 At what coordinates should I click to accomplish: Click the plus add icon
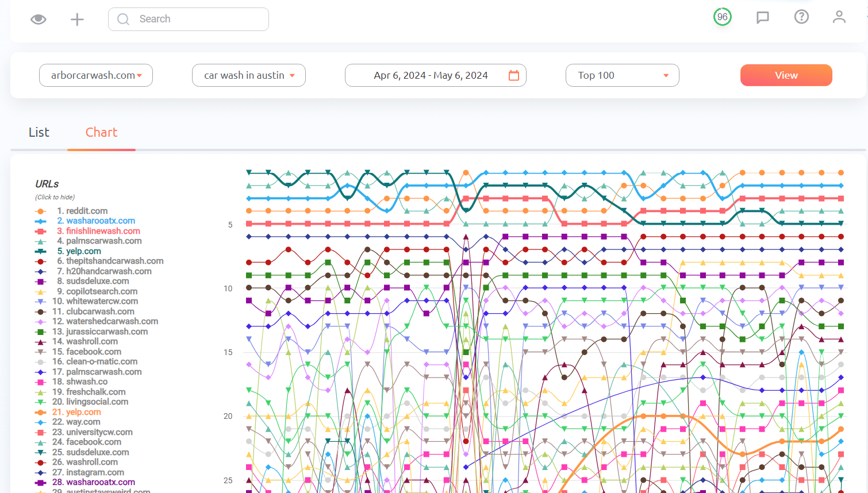(77, 20)
